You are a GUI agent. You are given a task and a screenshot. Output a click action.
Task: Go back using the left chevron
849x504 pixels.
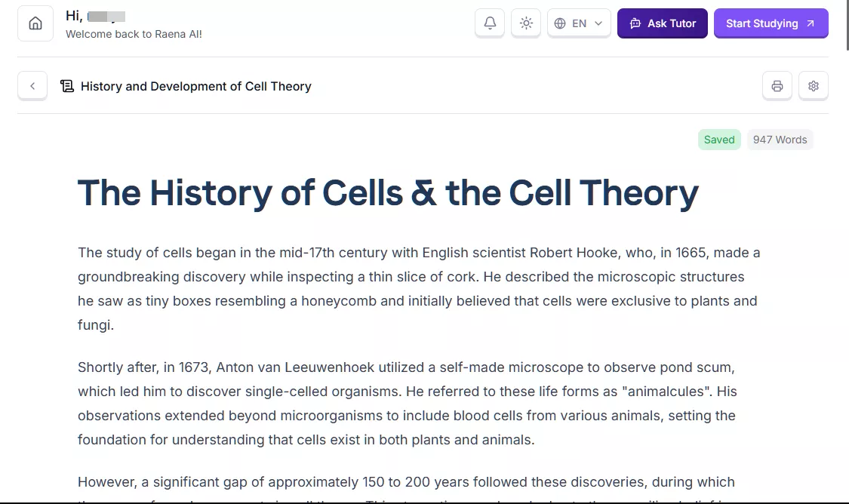pos(32,86)
